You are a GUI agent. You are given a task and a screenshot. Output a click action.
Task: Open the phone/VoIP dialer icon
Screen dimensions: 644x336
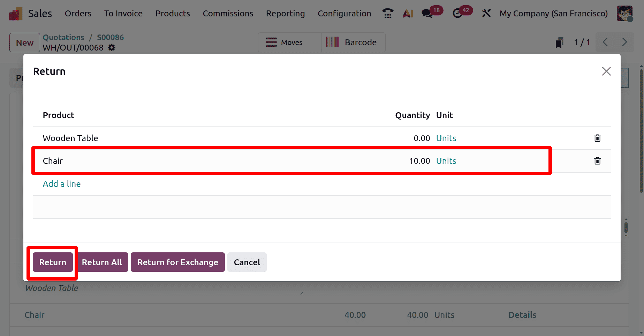(x=388, y=13)
